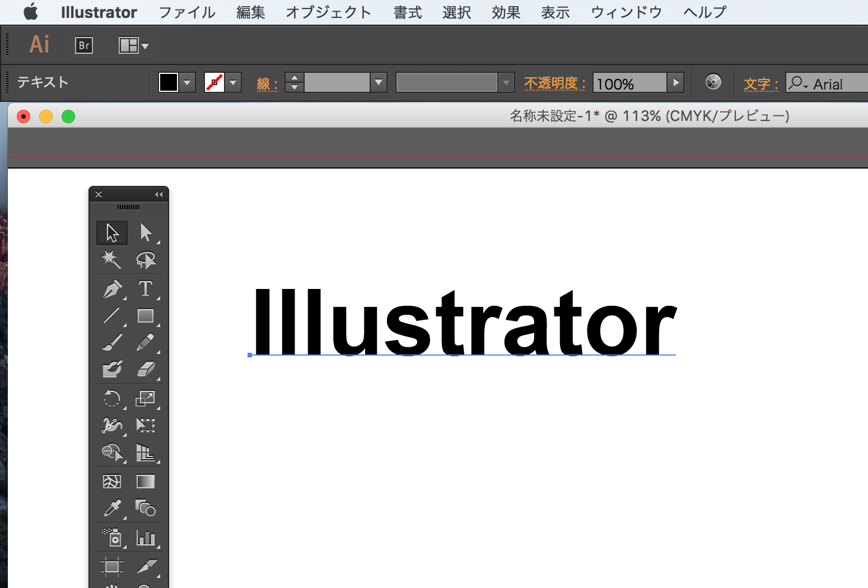The image size is (868, 588).
Task: Close the tools panel with X
Action: pyautogui.click(x=99, y=194)
